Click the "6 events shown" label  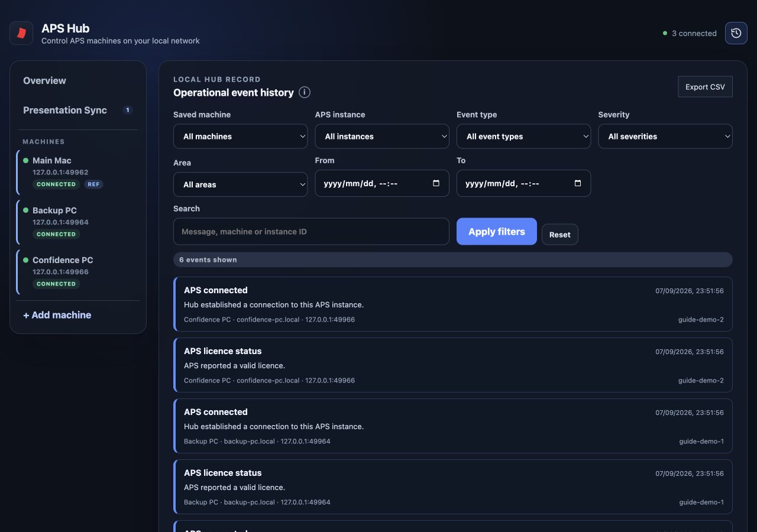[x=208, y=259]
